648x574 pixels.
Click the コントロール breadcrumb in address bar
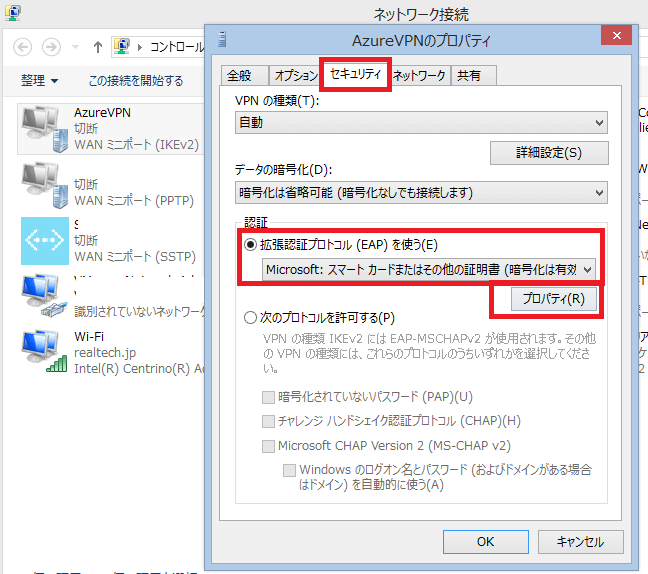click(177, 47)
